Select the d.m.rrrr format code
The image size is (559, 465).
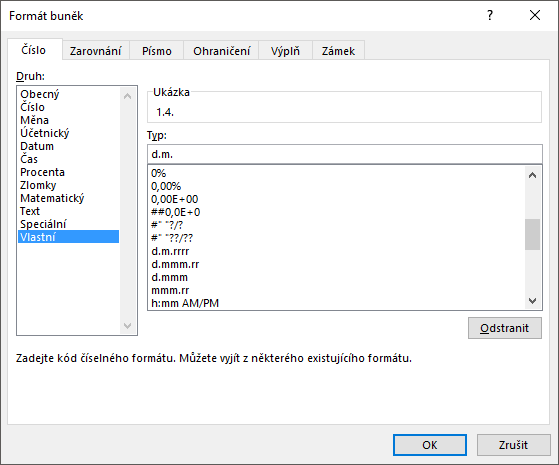click(170, 251)
